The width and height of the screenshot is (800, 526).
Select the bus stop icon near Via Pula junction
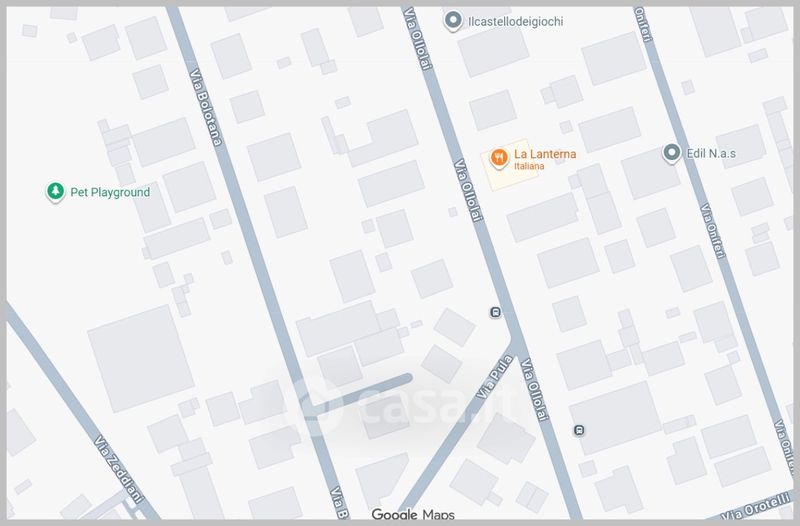495,312
